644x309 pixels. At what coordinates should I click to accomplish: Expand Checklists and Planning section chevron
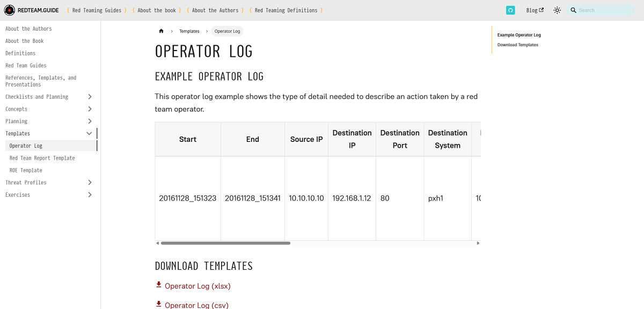click(x=90, y=97)
